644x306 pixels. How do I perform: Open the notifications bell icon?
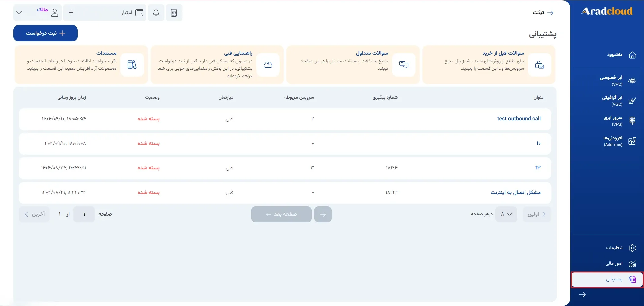[156, 13]
